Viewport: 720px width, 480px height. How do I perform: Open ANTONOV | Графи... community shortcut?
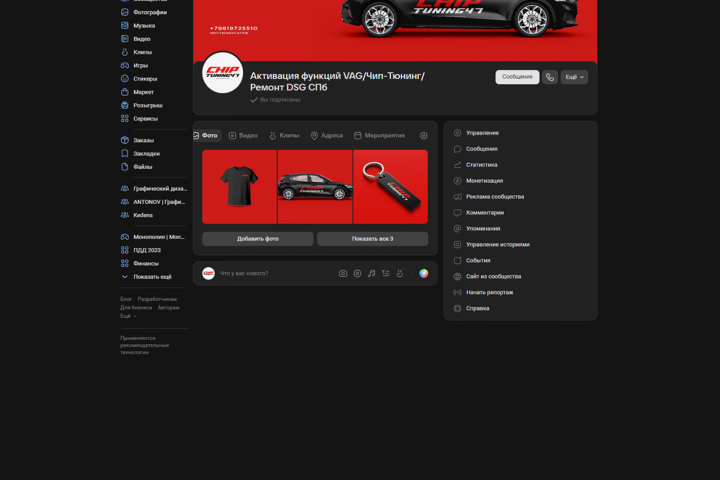click(153, 202)
